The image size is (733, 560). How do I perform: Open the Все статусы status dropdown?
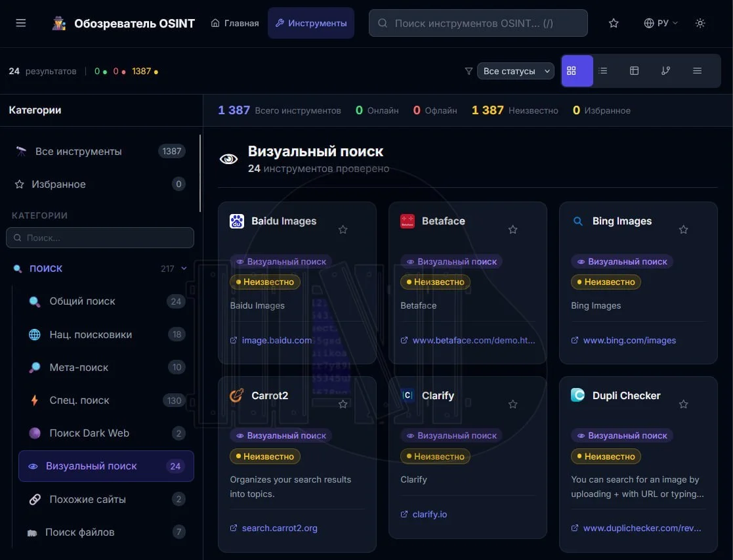pyautogui.click(x=515, y=71)
